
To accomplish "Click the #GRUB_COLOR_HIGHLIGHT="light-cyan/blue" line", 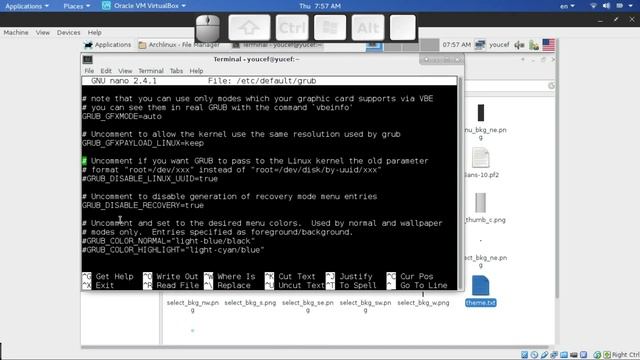I will pos(173,250).
